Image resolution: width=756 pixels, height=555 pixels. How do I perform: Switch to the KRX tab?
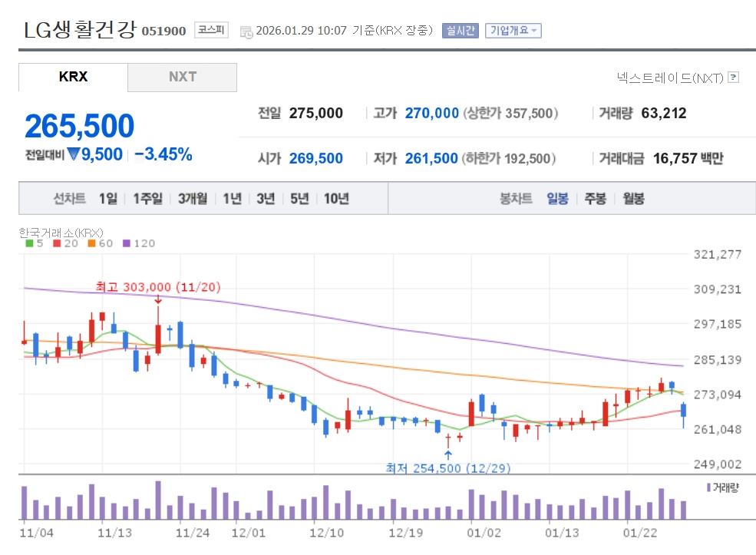point(73,77)
